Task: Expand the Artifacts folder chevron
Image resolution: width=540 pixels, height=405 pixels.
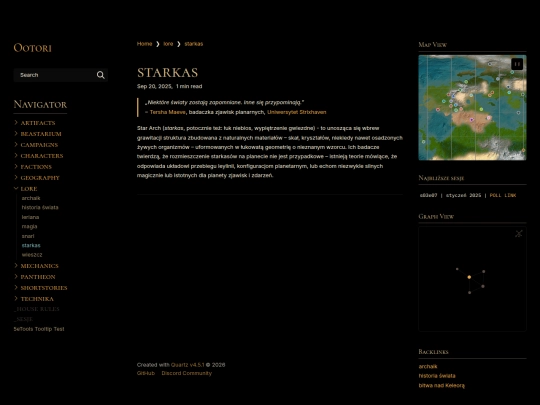Action: pyautogui.click(x=16, y=123)
